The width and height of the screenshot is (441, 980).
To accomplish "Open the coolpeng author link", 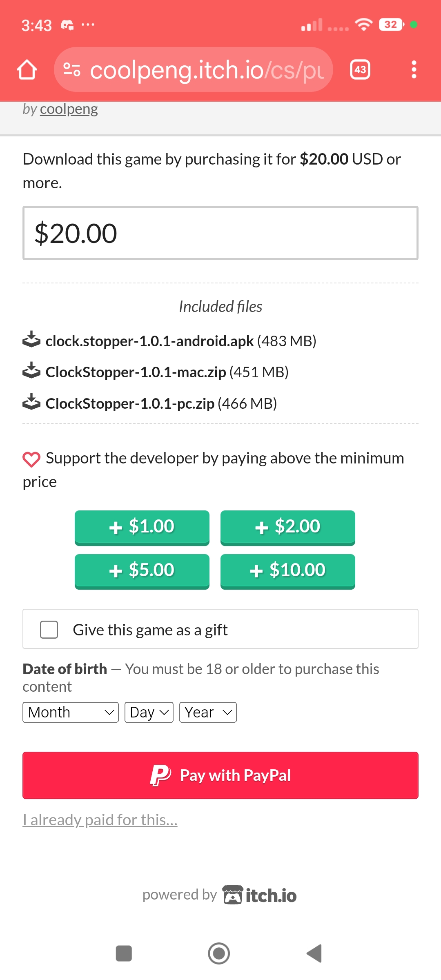I will point(69,109).
